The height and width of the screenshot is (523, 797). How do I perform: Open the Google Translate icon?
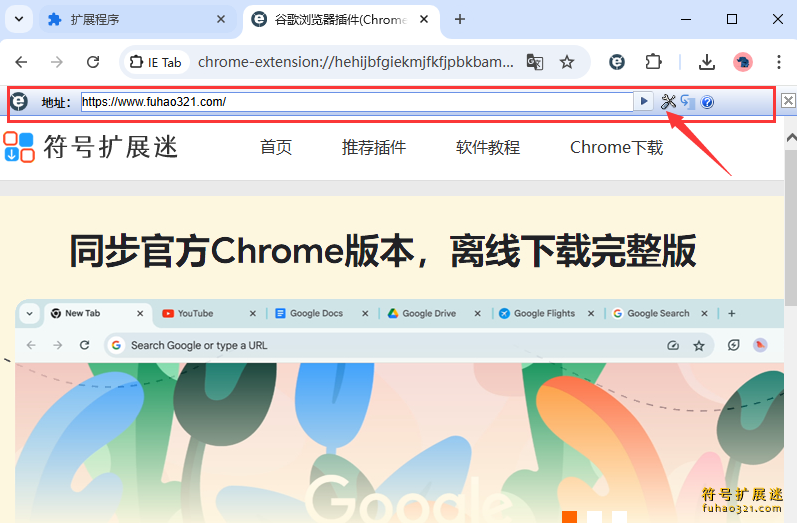[535, 62]
